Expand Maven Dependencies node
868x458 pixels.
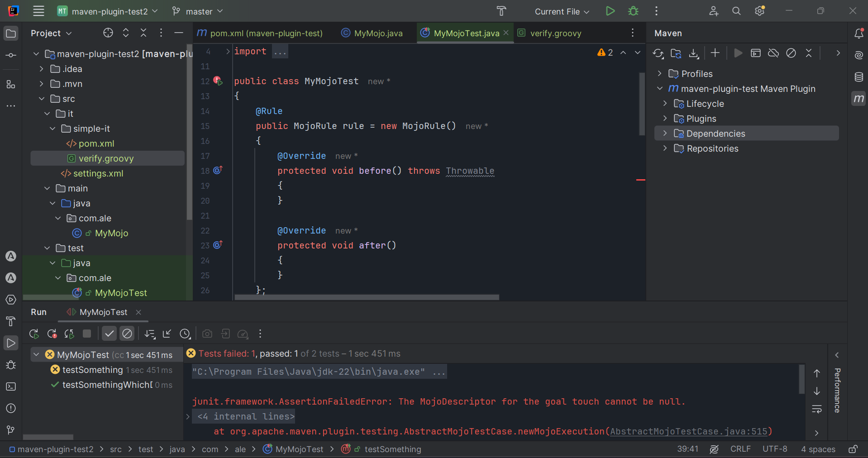click(x=665, y=134)
